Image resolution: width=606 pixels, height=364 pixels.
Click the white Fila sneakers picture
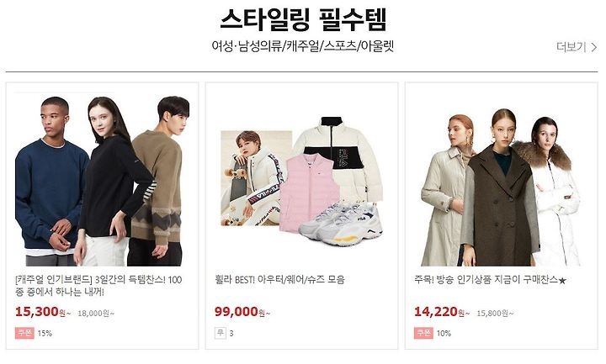point(342,224)
